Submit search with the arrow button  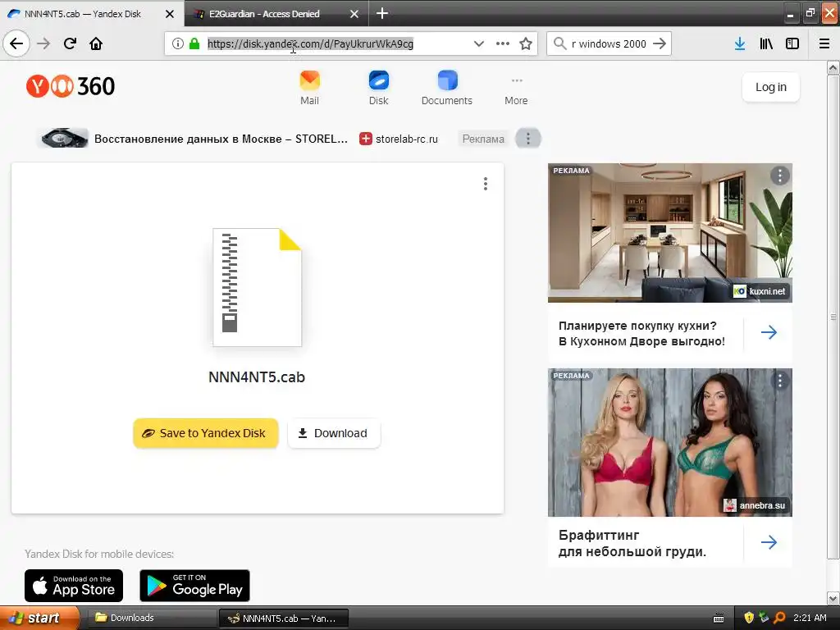[660, 43]
